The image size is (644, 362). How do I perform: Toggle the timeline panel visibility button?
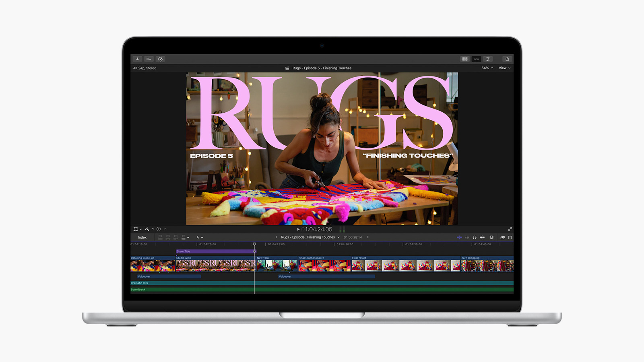[x=477, y=59]
